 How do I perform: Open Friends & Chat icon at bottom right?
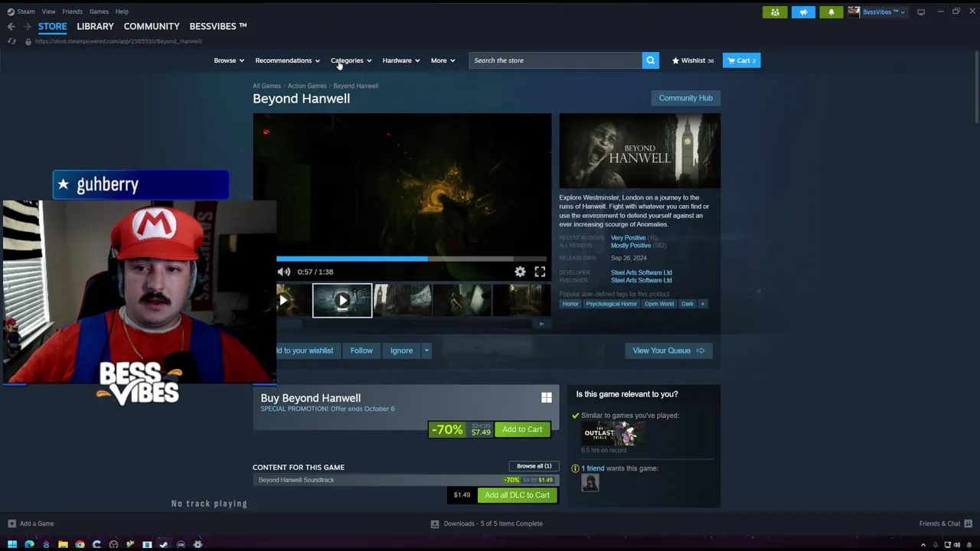click(x=969, y=523)
